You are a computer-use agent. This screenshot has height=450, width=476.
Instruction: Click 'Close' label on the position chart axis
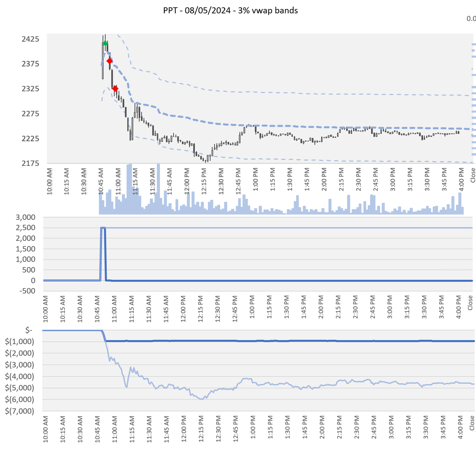point(470,303)
